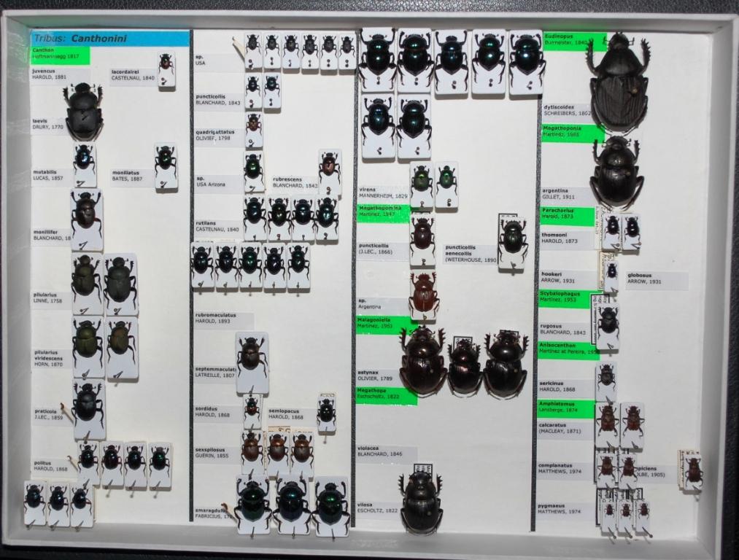The height and width of the screenshot is (560, 739).
Task: Click the large black beetle beside laevis label
Action: coord(84,112)
